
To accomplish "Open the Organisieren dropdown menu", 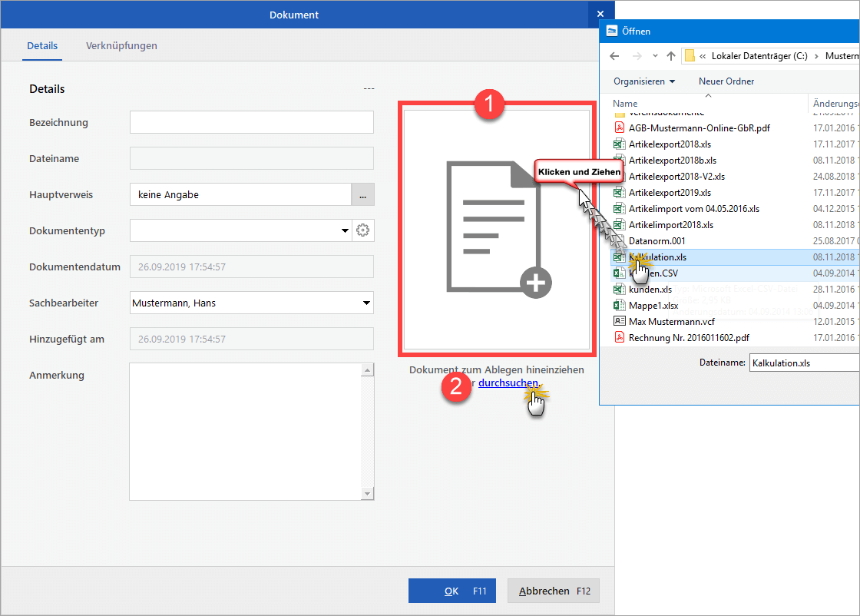I will [644, 81].
